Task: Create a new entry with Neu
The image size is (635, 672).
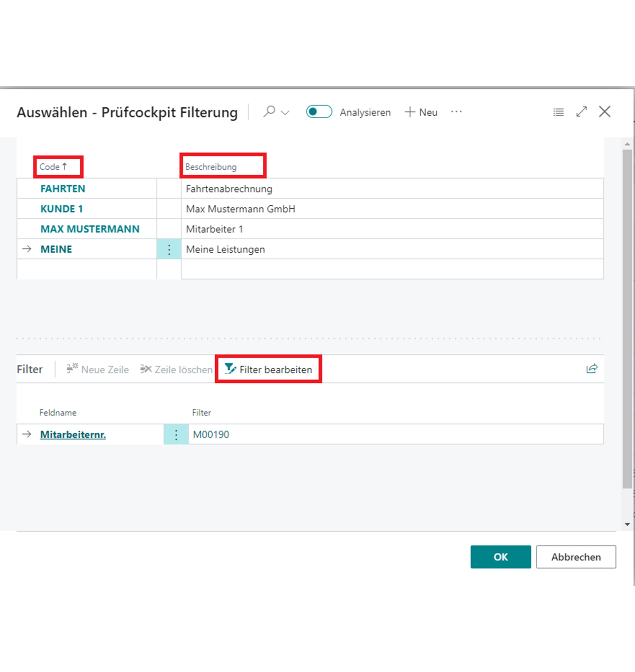Action: click(421, 112)
